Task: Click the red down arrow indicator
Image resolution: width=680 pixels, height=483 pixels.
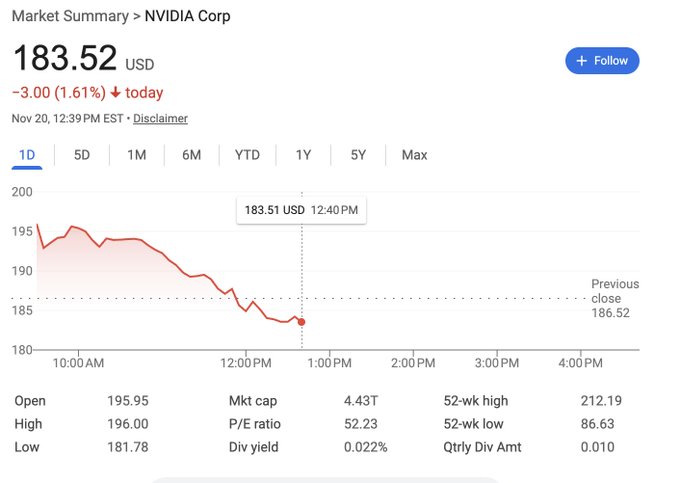Action: pyautogui.click(x=116, y=93)
